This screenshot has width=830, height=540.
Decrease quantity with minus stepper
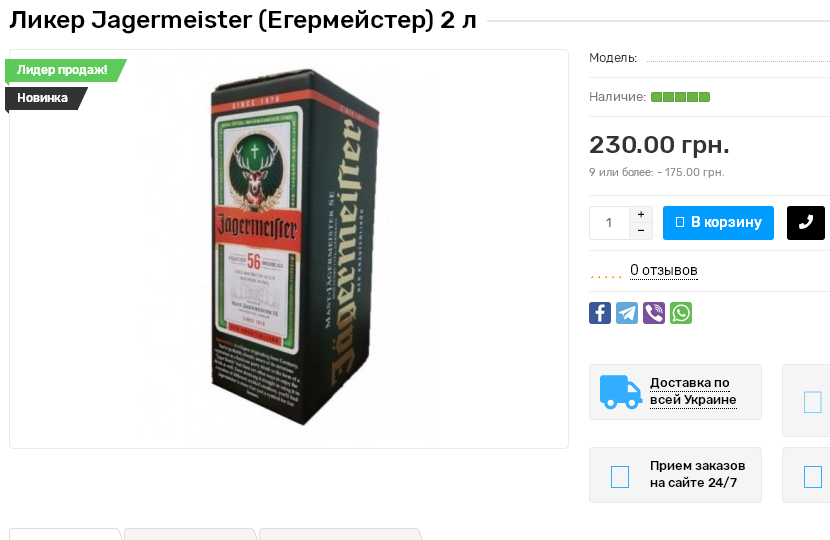tap(641, 231)
